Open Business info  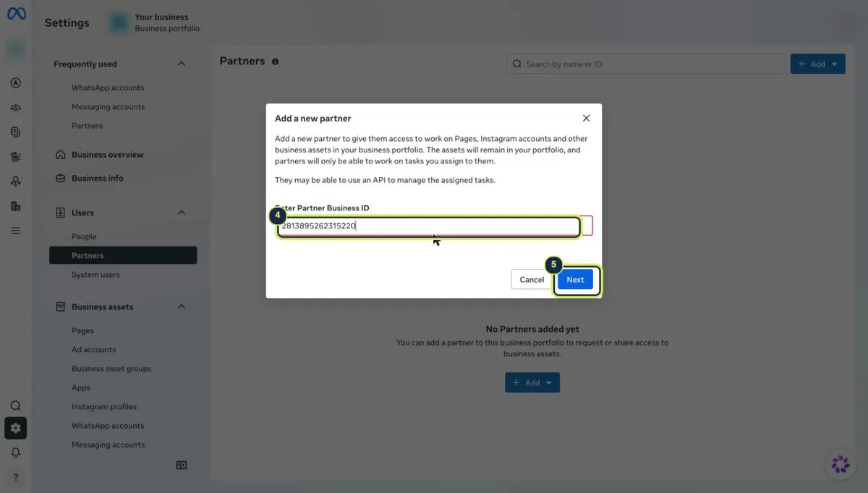tap(98, 178)
